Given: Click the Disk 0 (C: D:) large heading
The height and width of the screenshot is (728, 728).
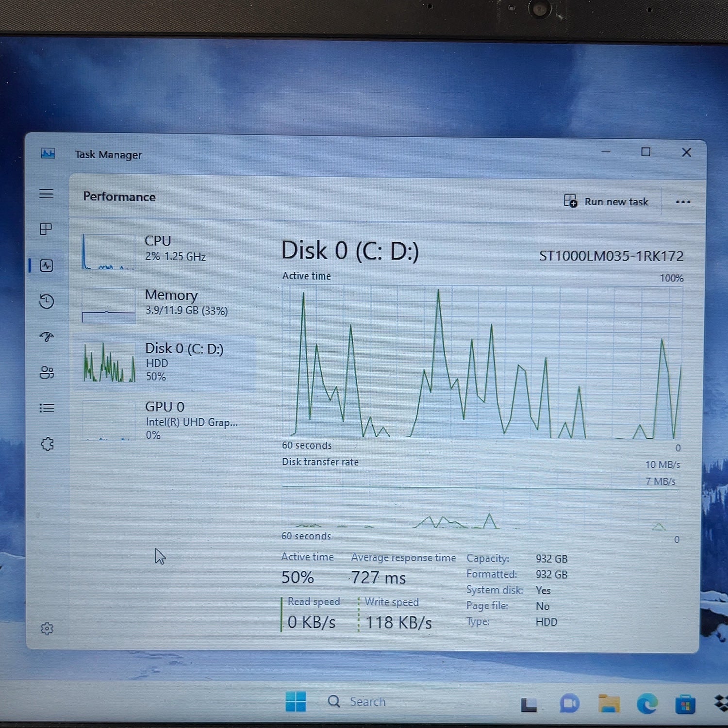Looking at the screenshot, I should tap(350, 250).
